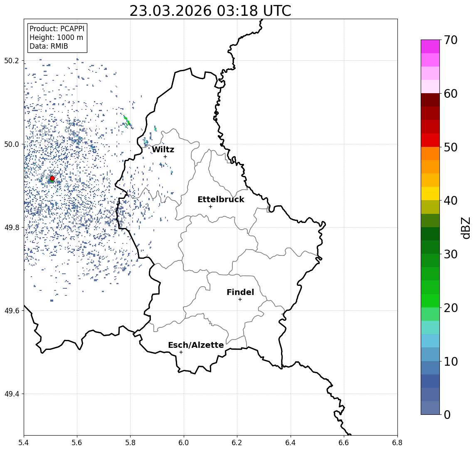
Task: Click the plus marker at Ettelbruck
Action: tap(210, 207)
